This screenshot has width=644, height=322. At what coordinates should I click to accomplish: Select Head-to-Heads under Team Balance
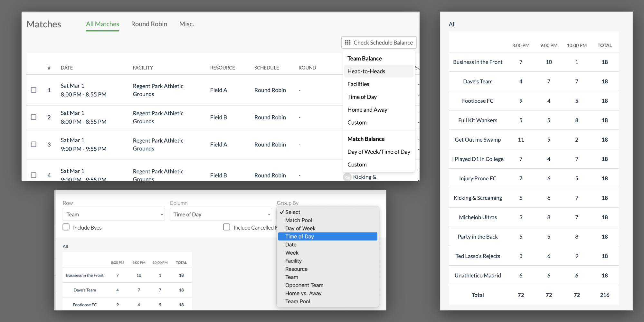click(366, 71)
